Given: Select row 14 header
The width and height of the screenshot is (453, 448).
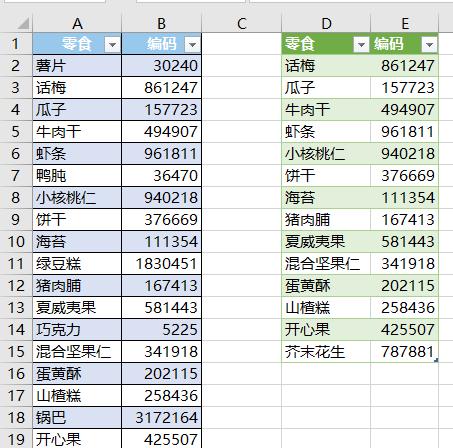Looking at the screenshot, I should pos(16,330).
